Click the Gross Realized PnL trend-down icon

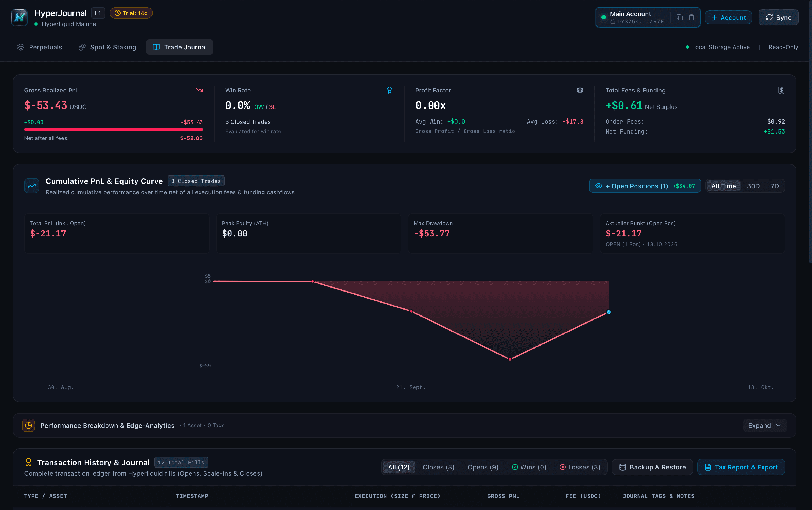(x=200, y=90)
